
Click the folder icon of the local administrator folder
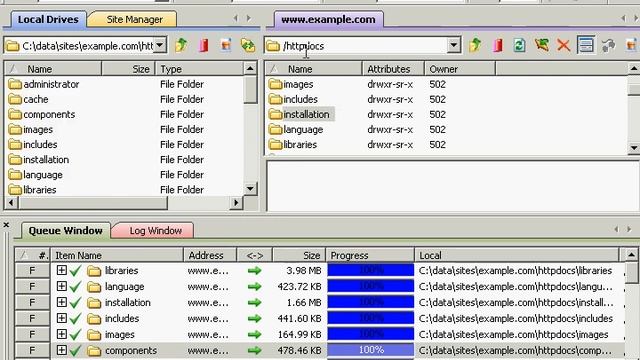tap(15, 84)
